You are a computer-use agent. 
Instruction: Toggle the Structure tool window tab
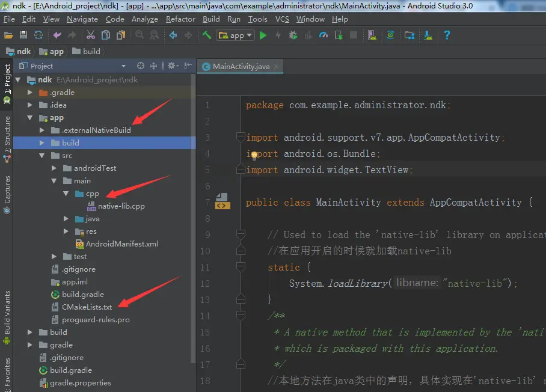[x=7, y=136]
